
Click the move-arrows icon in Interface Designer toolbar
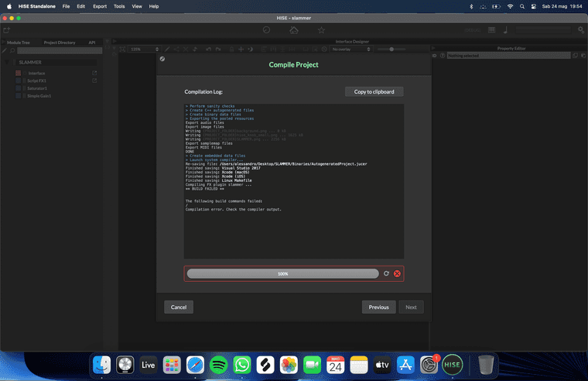(241, 49)
